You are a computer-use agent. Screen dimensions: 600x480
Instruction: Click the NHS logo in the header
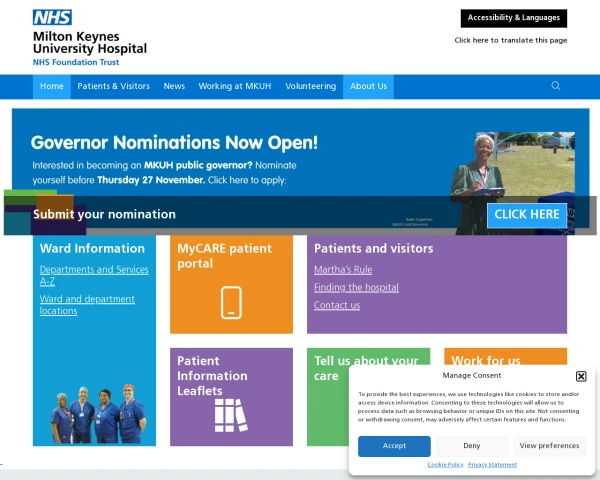tap(52, 17)
